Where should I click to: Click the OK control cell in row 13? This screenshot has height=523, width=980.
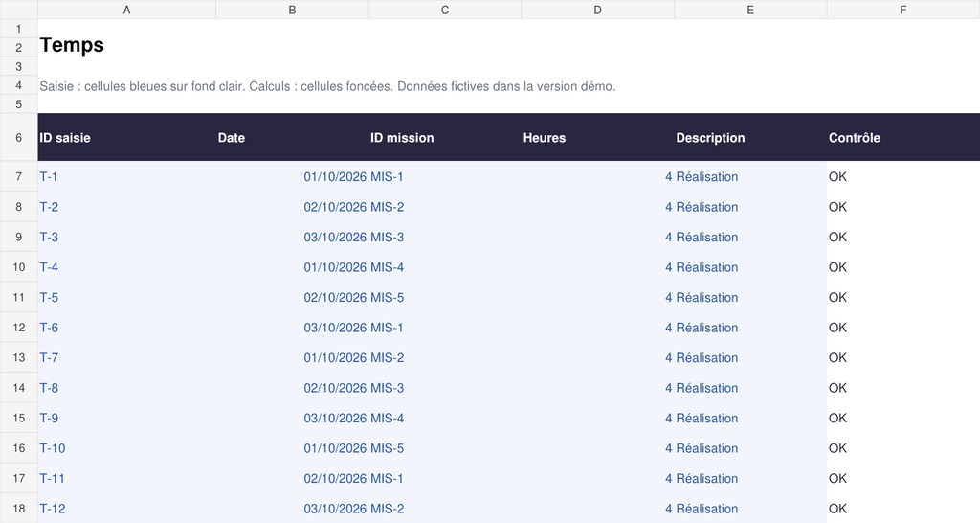click(903, 357)
